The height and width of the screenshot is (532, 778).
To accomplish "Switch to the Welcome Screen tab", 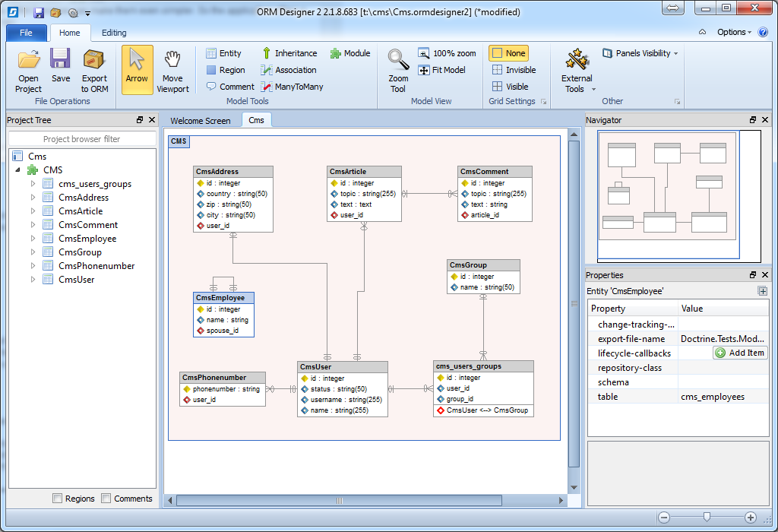I will point(201,121).
